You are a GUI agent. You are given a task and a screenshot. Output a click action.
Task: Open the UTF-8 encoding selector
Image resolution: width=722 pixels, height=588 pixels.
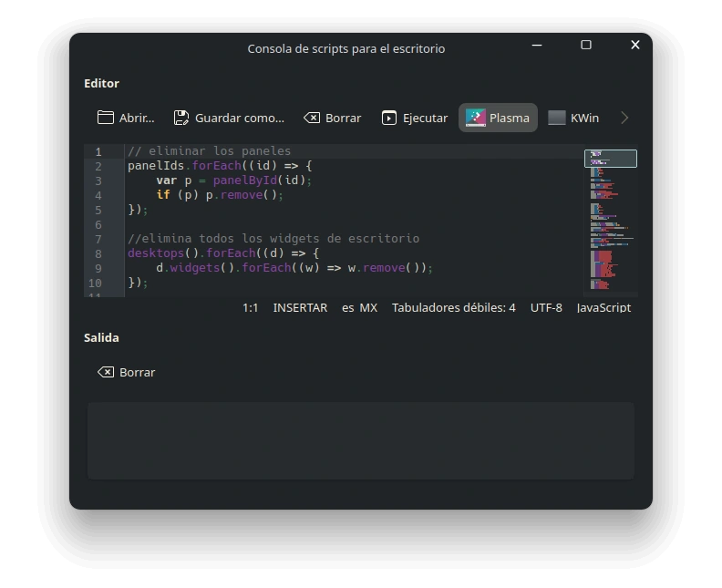[x=546, y=307]
